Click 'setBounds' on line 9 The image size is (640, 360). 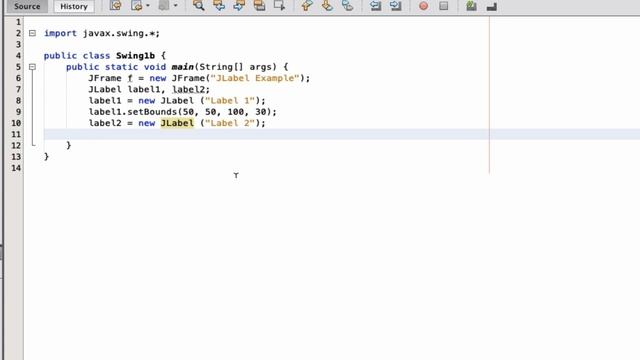[152, 112]
